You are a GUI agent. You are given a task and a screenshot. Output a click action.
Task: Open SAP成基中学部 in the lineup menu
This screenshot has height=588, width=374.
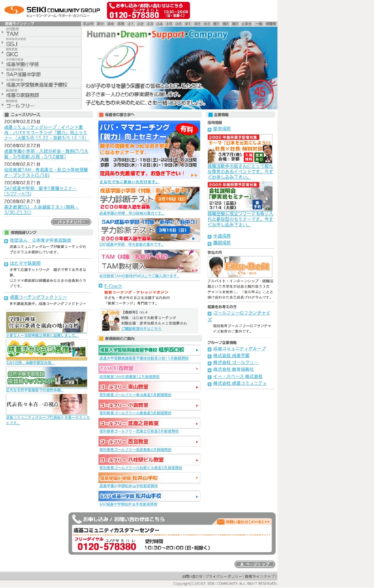tap(41, 73)
